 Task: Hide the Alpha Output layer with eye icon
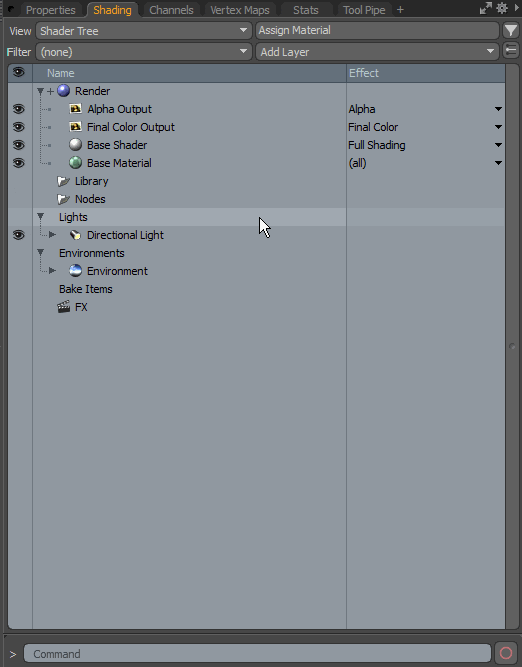coord(18,109)
